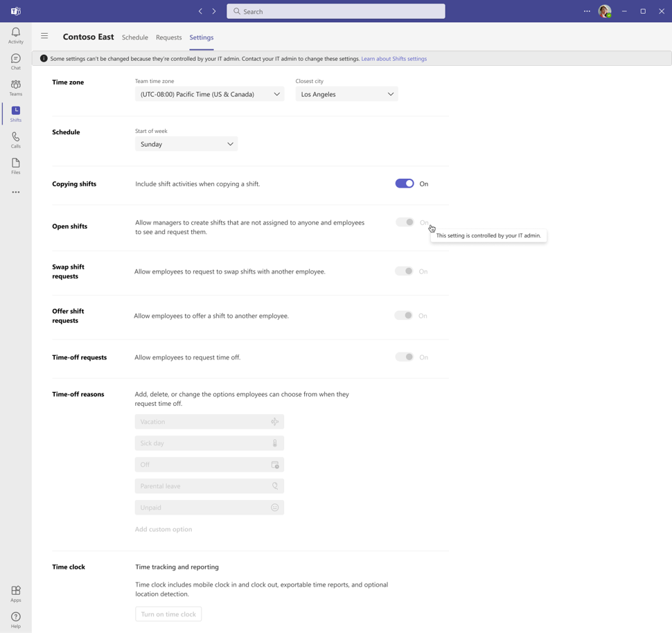Open Files from the sidebar
The image size is (672, 633).
point(16,166)
